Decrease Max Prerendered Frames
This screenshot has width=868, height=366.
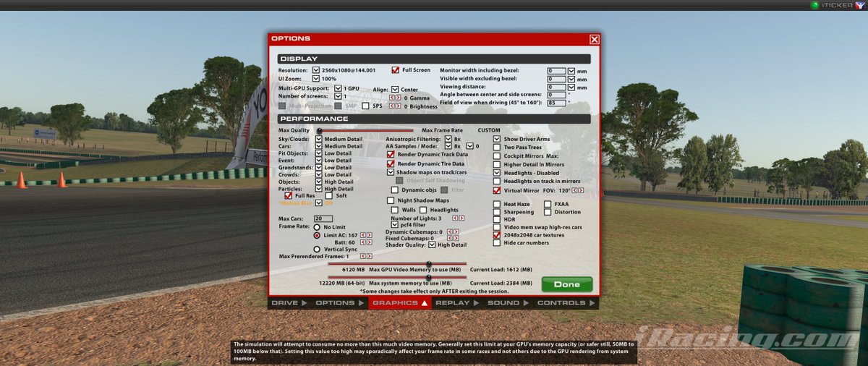(363, 256)
